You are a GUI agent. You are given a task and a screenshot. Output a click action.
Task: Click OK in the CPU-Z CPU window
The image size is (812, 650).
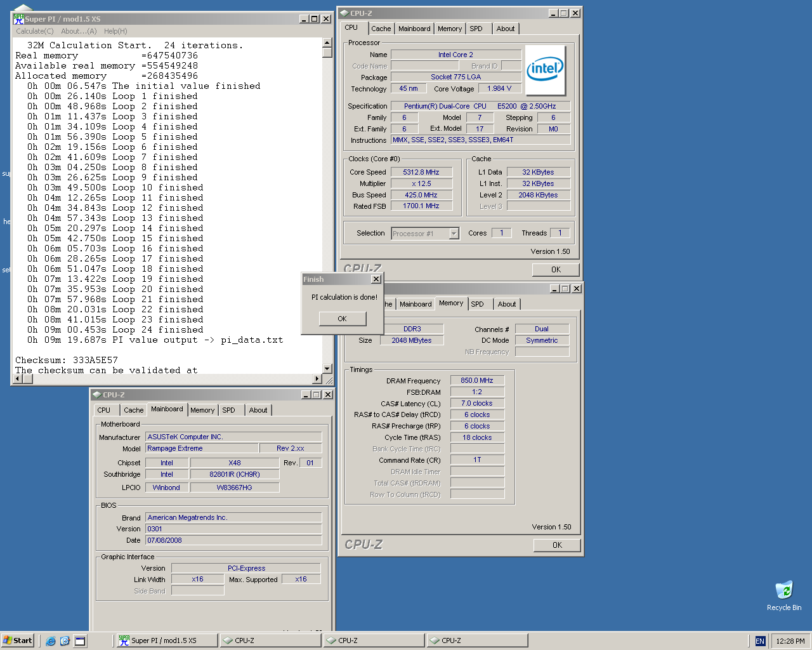point(556,270)
